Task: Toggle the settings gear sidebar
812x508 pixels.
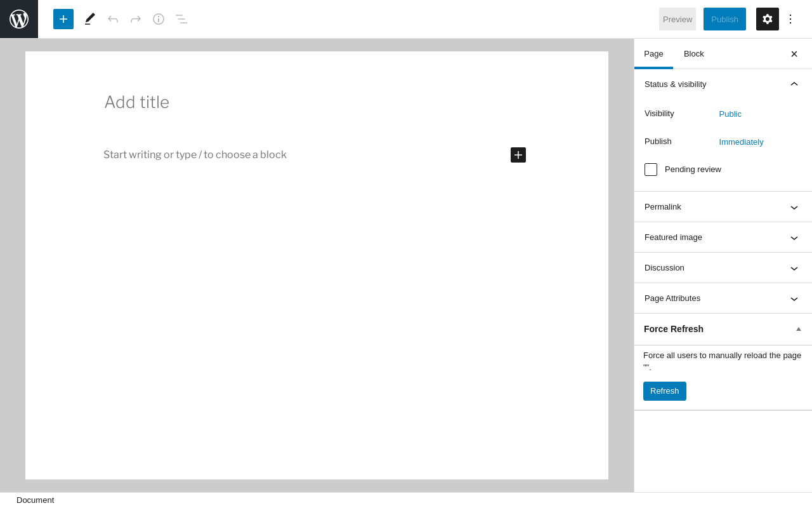Action: (768, 19)
